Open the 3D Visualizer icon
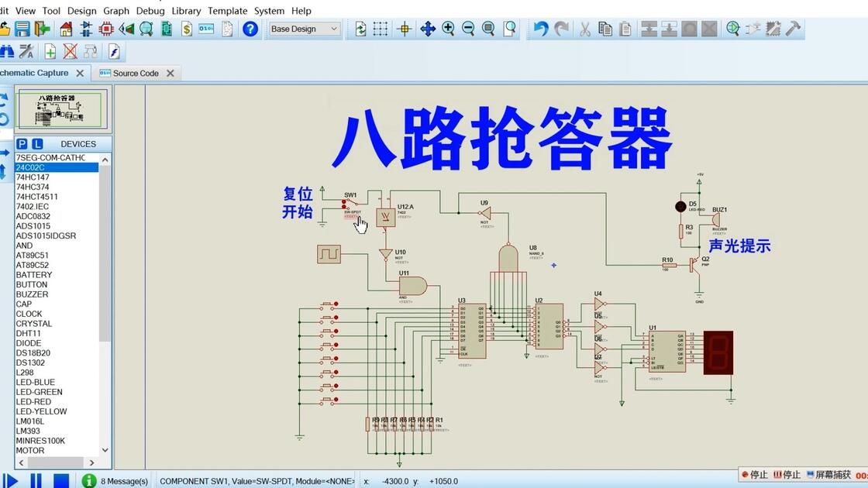 click(127, 29)
